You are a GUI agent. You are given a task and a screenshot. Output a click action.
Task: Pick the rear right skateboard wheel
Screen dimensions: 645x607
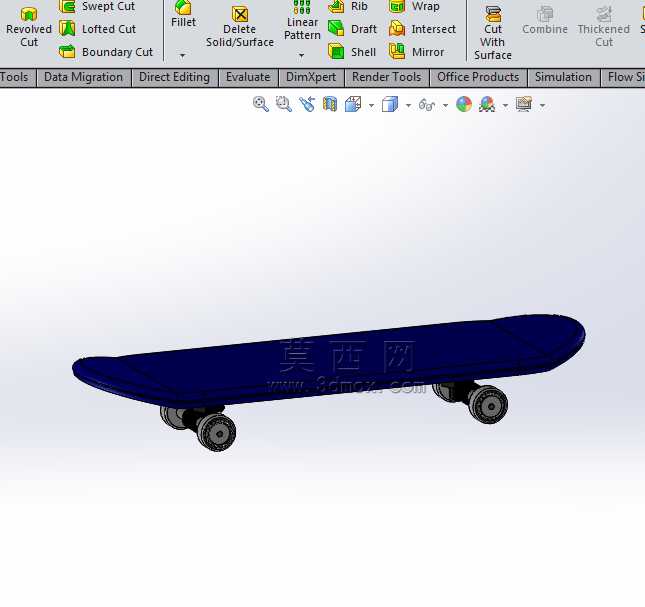pyautogui.click(x=488, y=404)
